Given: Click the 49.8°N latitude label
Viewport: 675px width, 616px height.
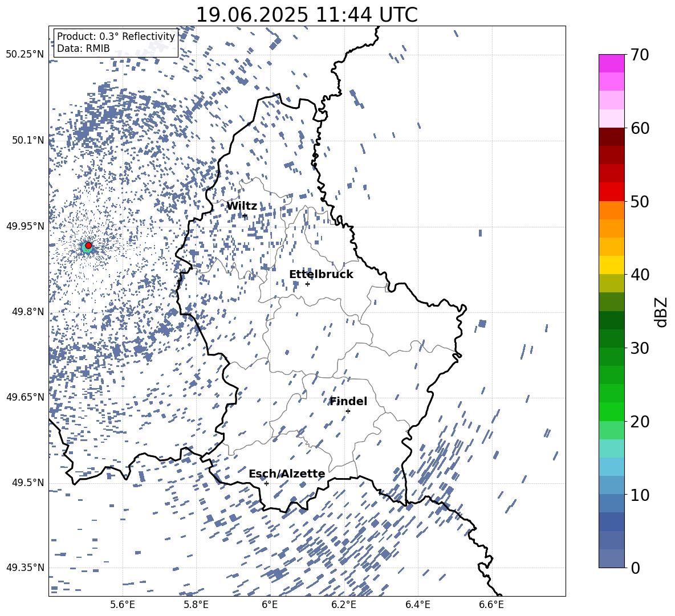Looking at the screenshot, I should (x=28, y=312).
